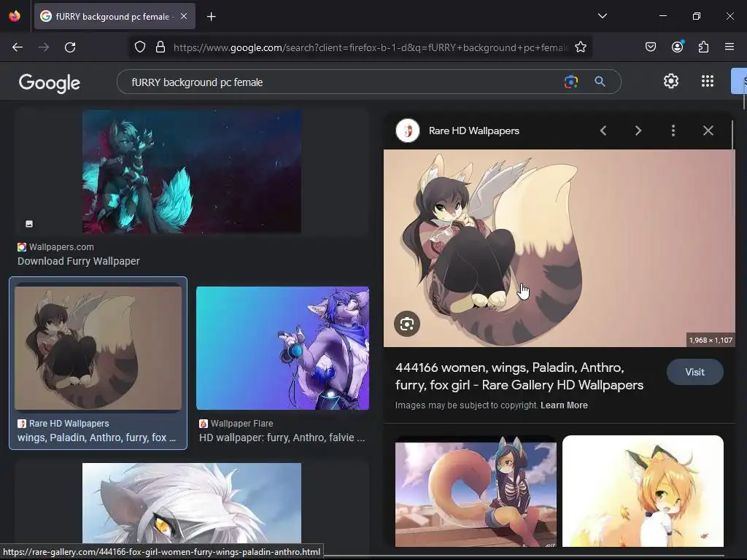Open a new tab with plus
Screen dimensions: 747x560
point(212,17)
